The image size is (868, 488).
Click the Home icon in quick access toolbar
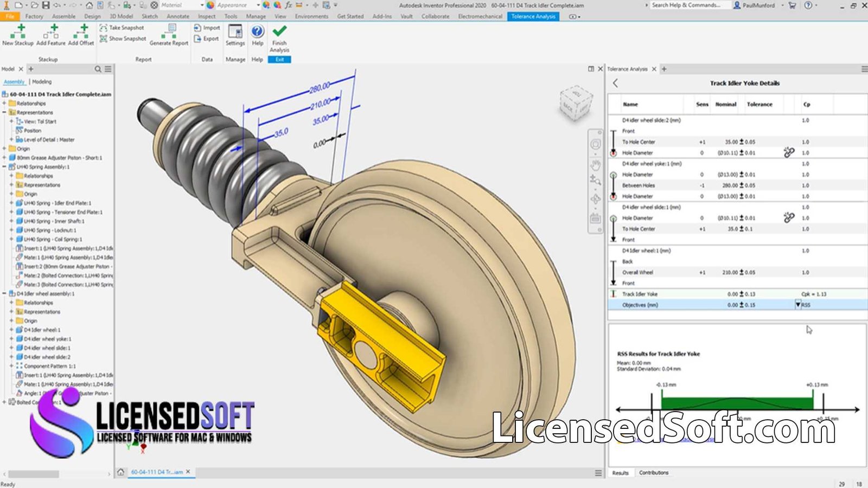pos(89,5)
